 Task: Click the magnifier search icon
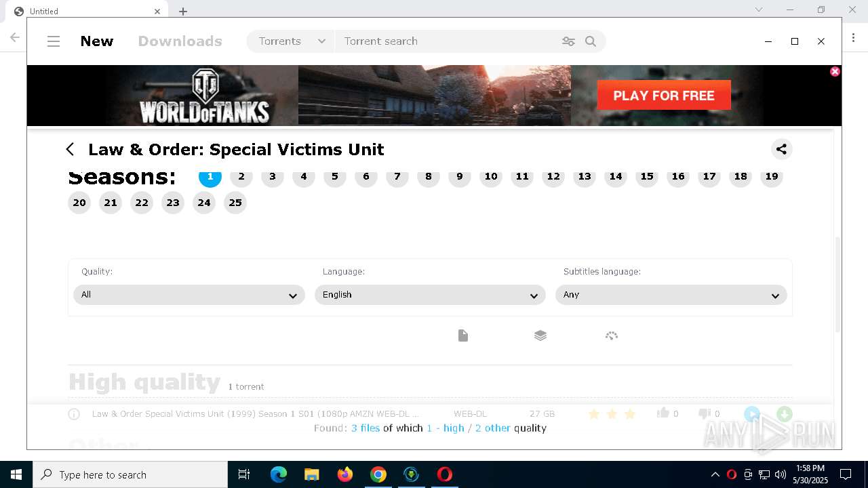591,41
